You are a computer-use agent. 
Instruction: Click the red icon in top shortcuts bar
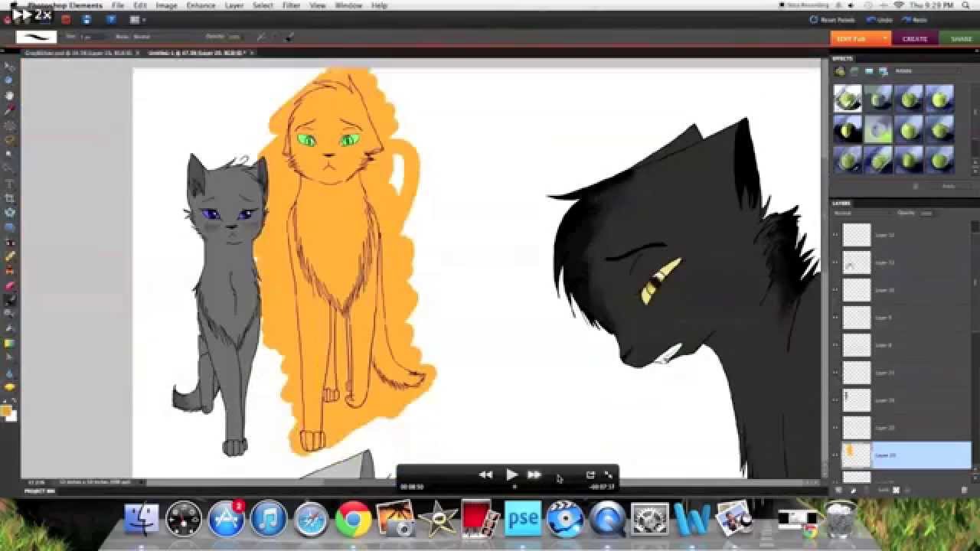click(66, 19)
